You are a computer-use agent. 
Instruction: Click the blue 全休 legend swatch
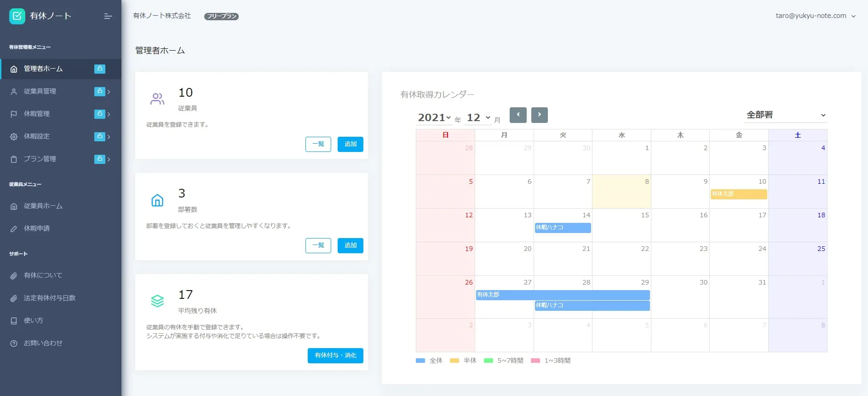(420, 361)
